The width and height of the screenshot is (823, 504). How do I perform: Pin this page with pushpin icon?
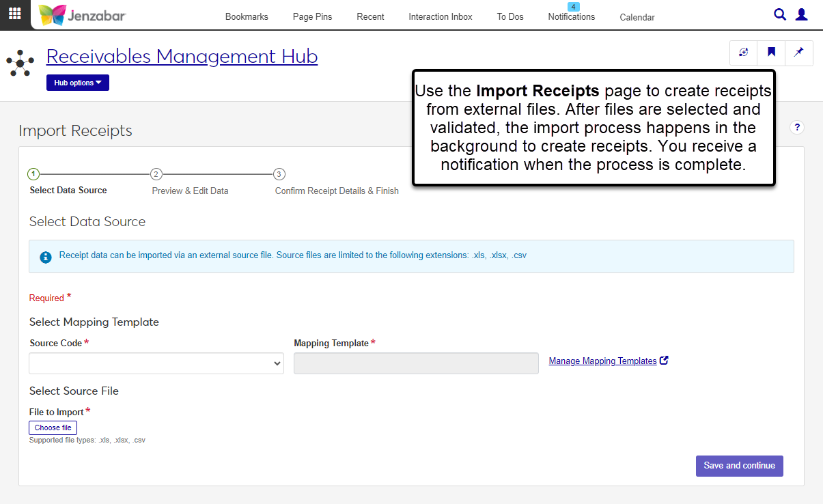[x=798, y=53]
